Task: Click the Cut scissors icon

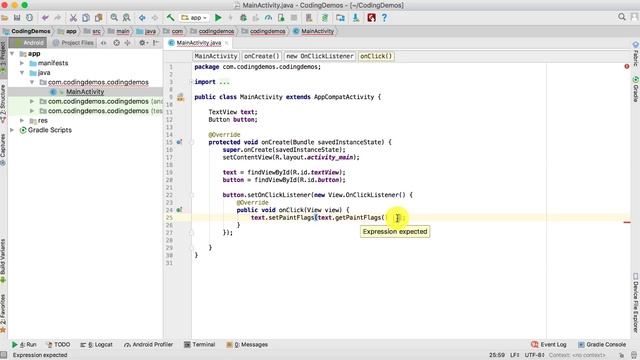Action: pyautogui.click(x=73, y=18)
